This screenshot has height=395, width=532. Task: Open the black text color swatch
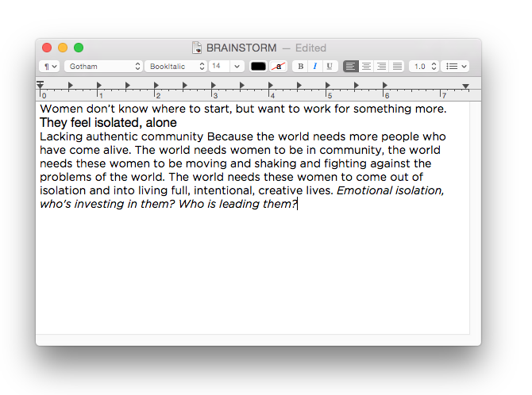click(258, 67)
